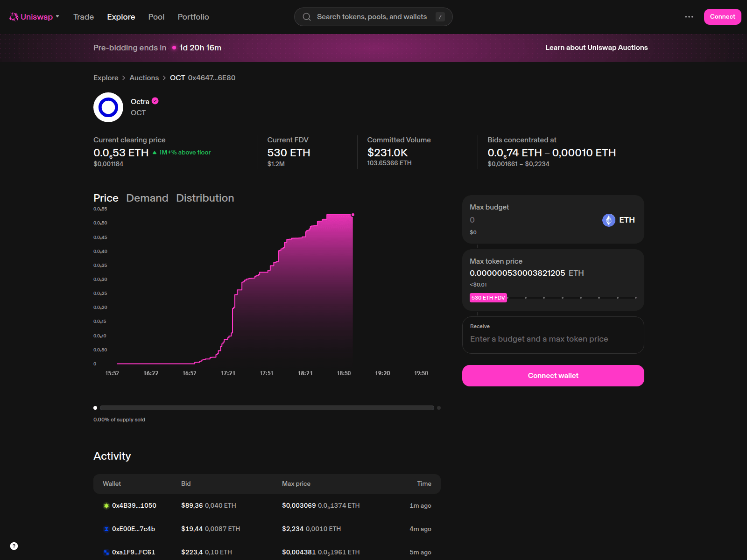Open wallet 0xE00E...7c4b row
The image size is (747, 560).
(267, 529)
